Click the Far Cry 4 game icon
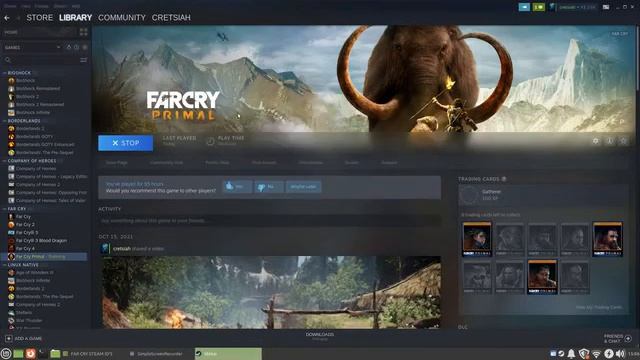Image resolution: width=640 pixels, height=360 pixels. coord(11,248)
